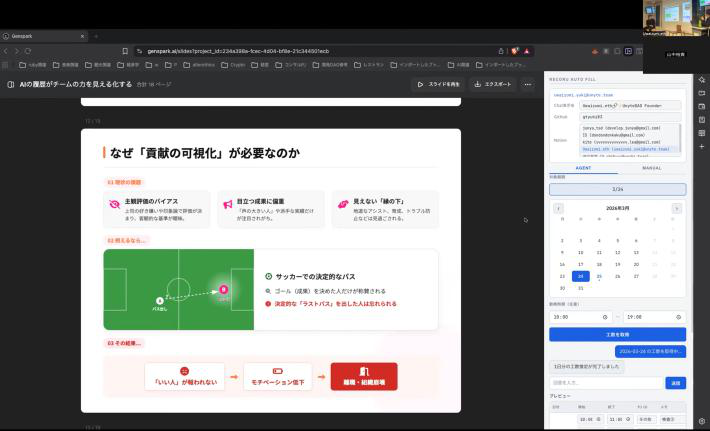Click the red 離職・組織崩壊 box
Screen dimensions: 710x431
[x=364, y=377]
